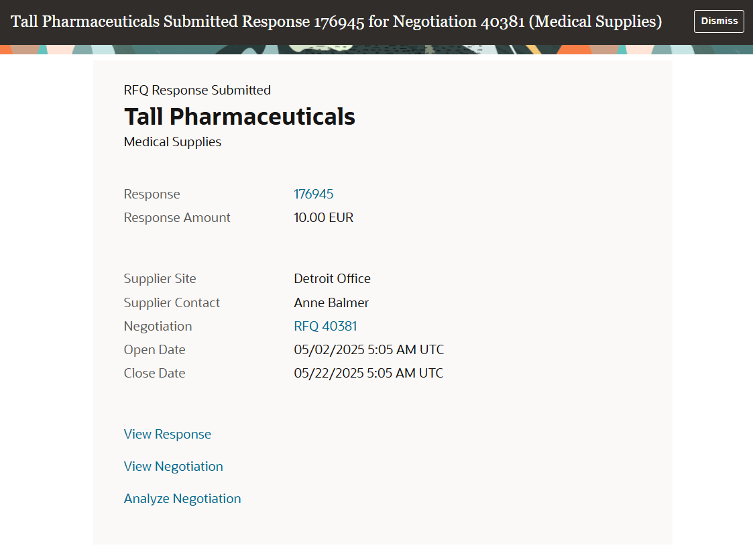Click the Negotiation field label
The image size is (753, 560).
pos(158,326)
